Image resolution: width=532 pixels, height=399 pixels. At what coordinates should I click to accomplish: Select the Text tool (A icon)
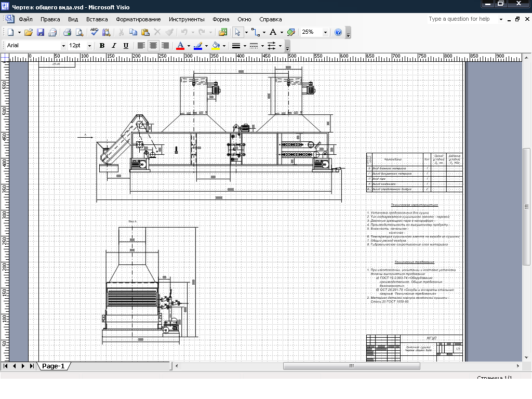click(273, 32)
